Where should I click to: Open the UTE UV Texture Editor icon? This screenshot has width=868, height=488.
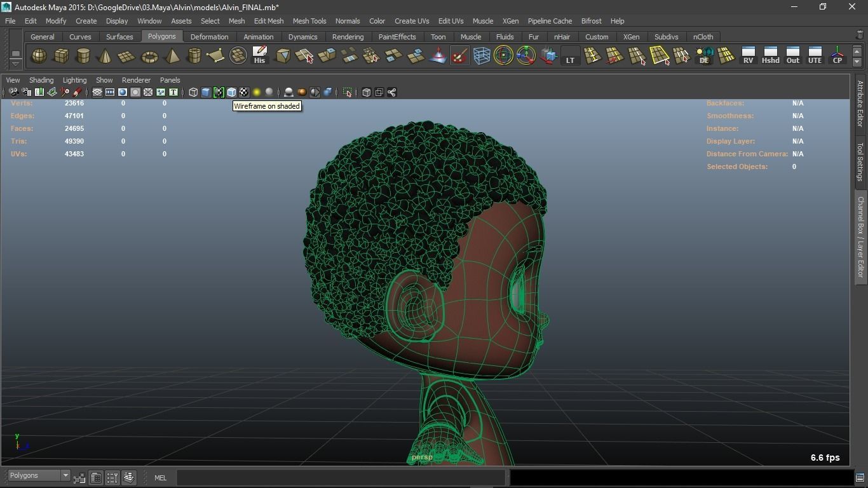pyautogui.click(x=815, y=56)
